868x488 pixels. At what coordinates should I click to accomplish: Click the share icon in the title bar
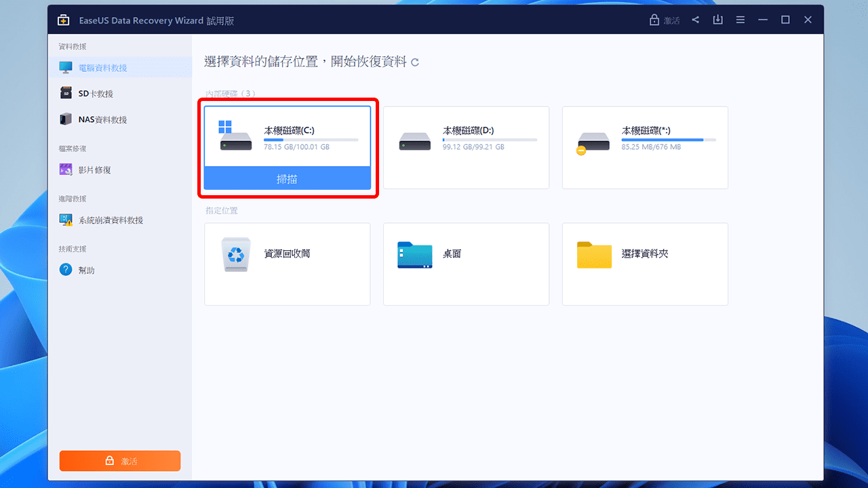pos(695,19)
